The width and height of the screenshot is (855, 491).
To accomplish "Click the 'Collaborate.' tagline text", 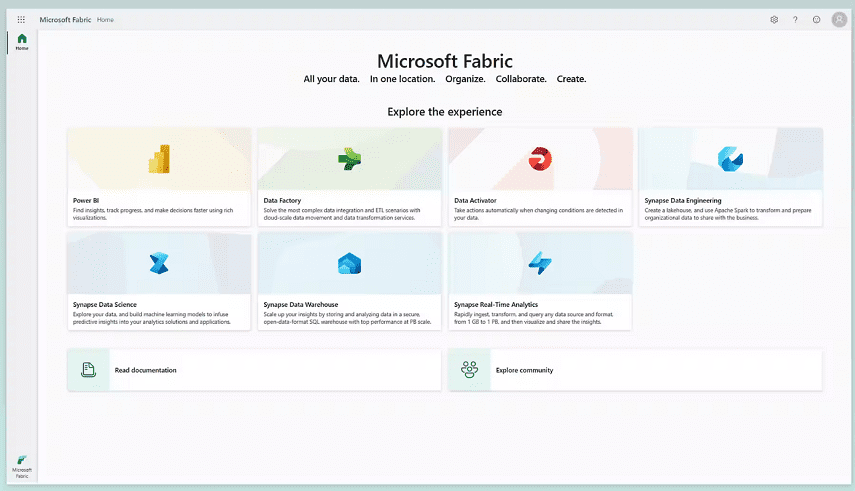I will pyautogui.click(x=521, y=79).
